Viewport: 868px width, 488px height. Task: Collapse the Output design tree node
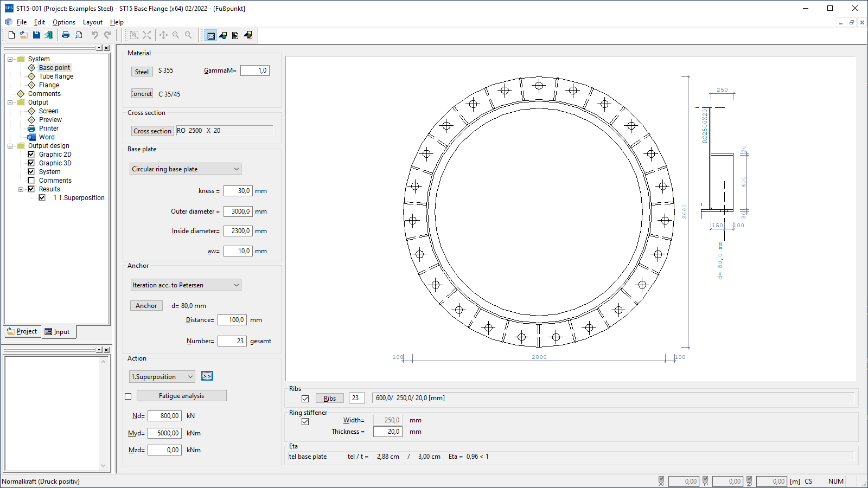[x=10, y=146]
